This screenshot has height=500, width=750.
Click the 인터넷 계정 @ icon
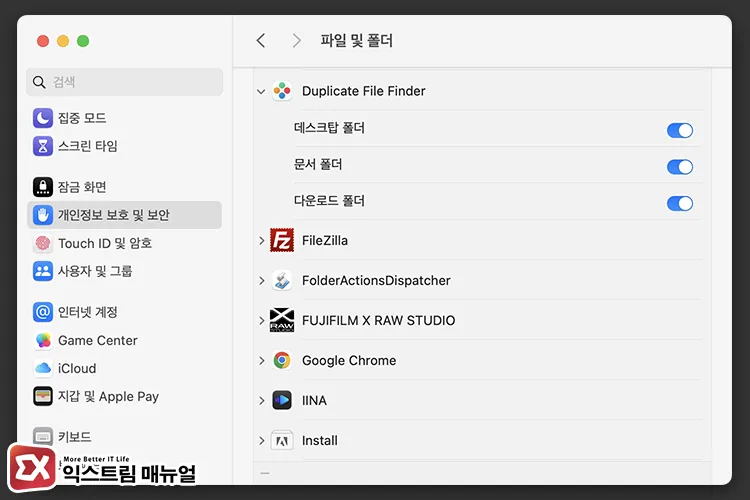click(43, 312)
